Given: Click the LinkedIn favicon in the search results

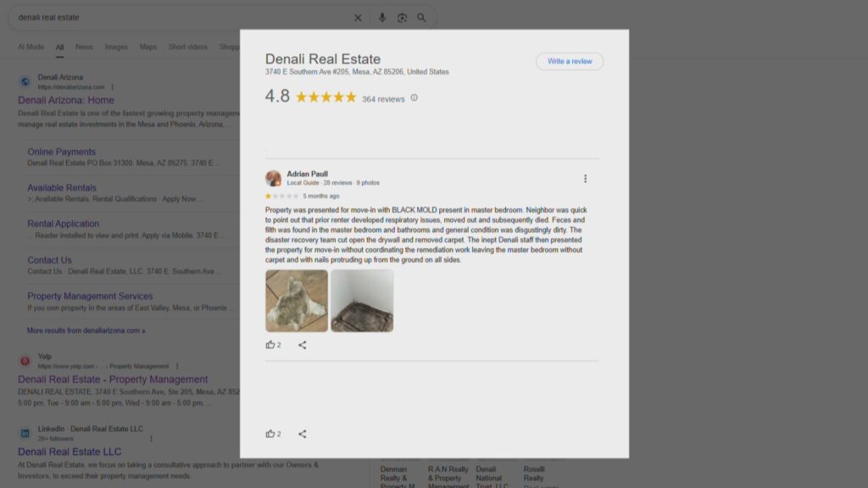Looking at the screenshot, I should [25, 433].
